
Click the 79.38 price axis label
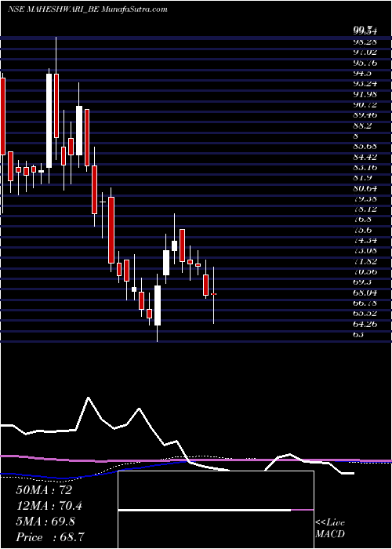coord(365,198)
